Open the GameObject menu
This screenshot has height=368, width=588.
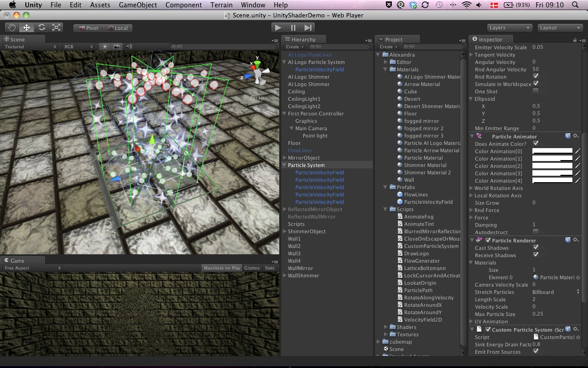point(138,5)
